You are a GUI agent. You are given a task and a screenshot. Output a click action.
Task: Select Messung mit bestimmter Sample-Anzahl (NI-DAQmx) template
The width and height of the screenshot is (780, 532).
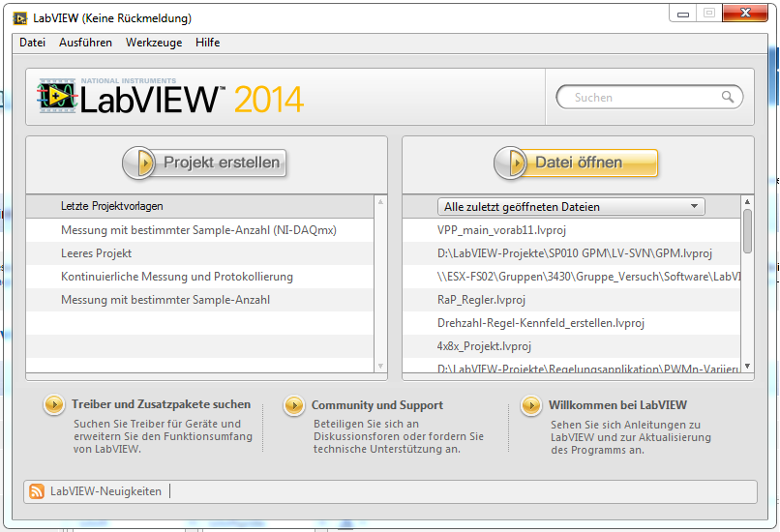pyautogui.click(x=199, y=230)
